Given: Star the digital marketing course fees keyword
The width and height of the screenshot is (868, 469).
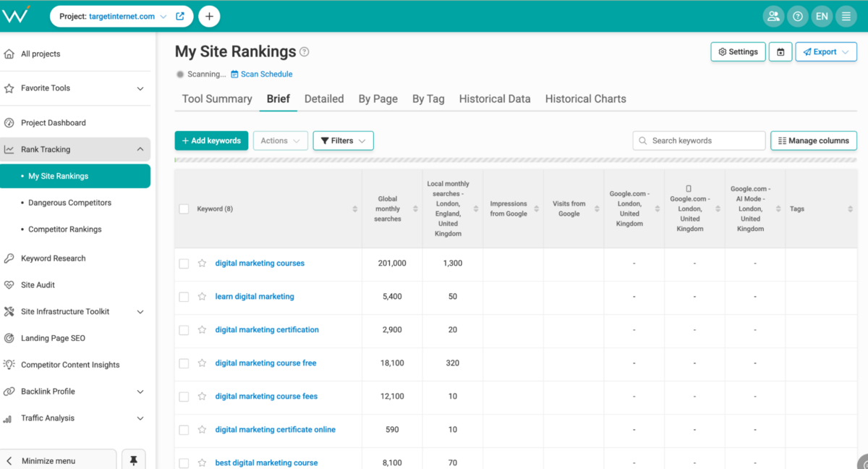Looking at the screenshot, I should 202,397.
